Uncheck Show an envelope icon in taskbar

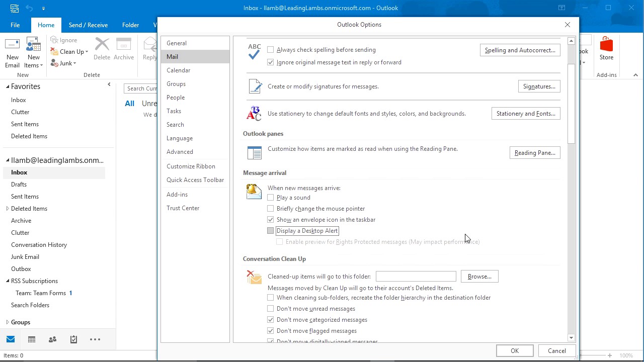(271, 220)
